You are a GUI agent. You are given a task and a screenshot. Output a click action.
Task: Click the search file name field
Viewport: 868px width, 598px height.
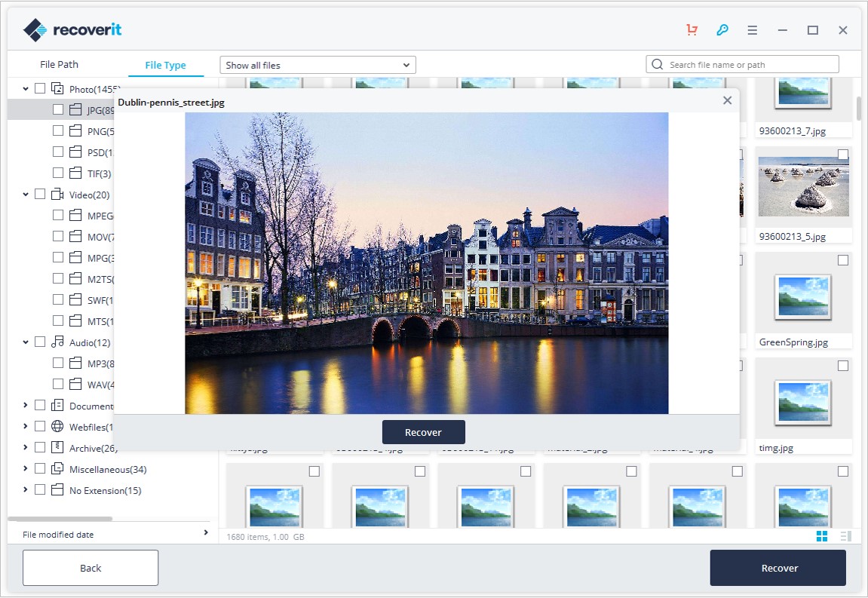[742, 64]
